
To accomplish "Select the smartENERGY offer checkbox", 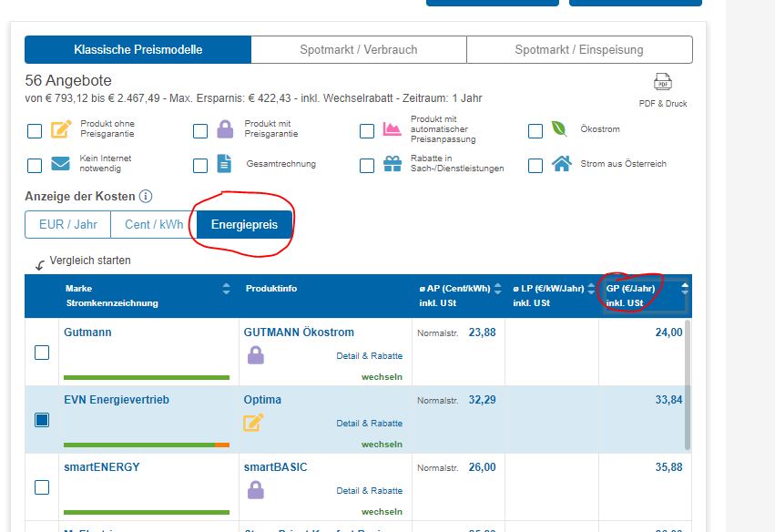I will pos(42,487).
